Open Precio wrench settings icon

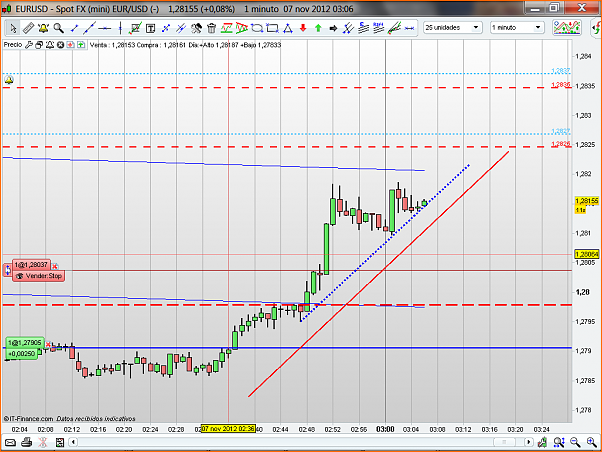(x=29, y=45)
